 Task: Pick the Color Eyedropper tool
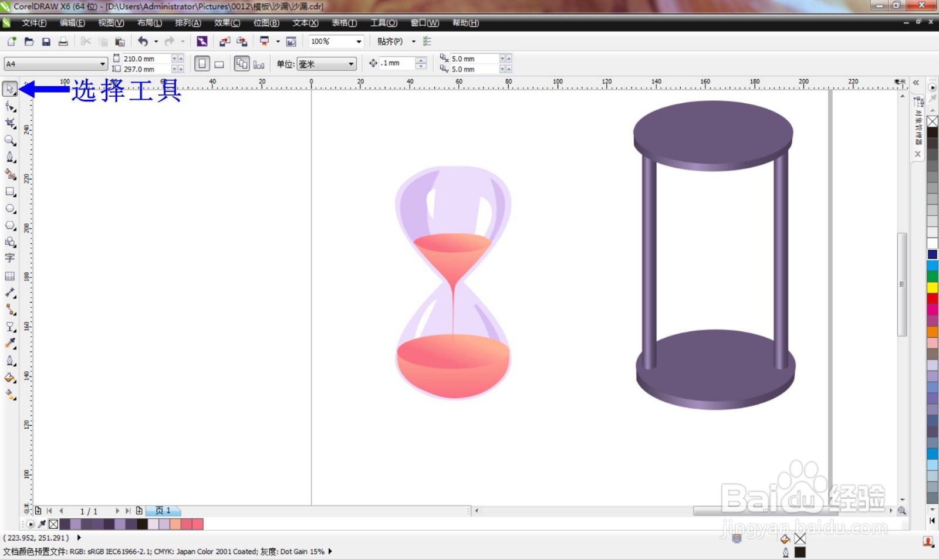click(x=9, y=344)
